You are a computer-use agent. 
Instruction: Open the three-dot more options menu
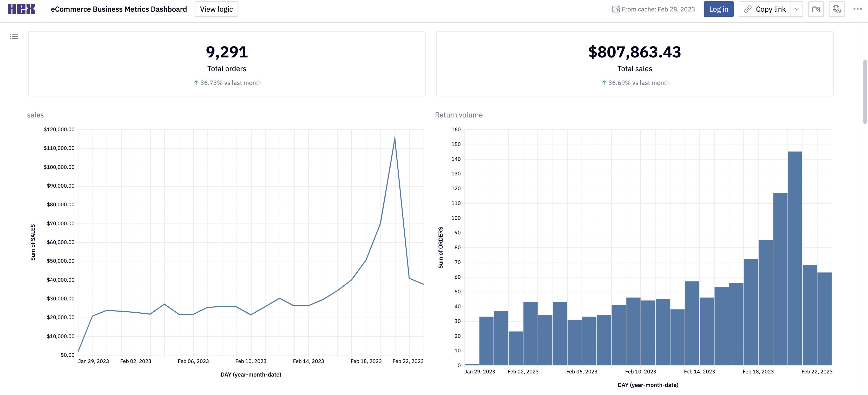pyautogui.click(x=857, y=9)
